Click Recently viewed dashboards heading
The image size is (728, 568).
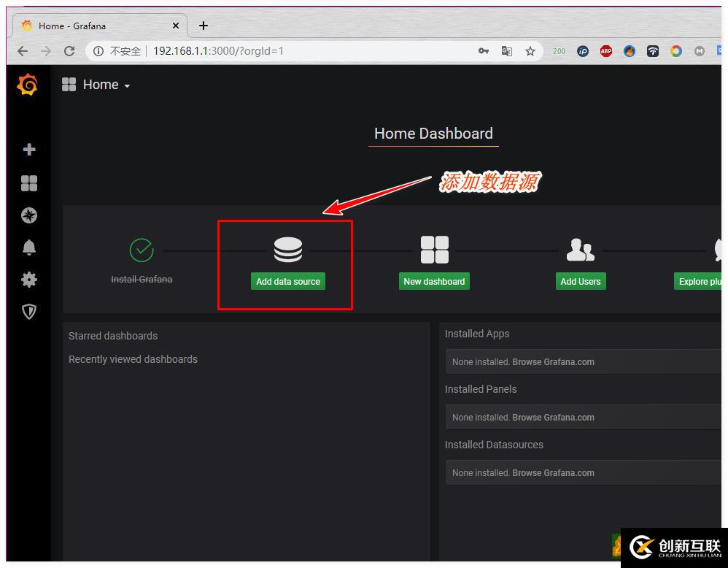(x=133, y=359)
